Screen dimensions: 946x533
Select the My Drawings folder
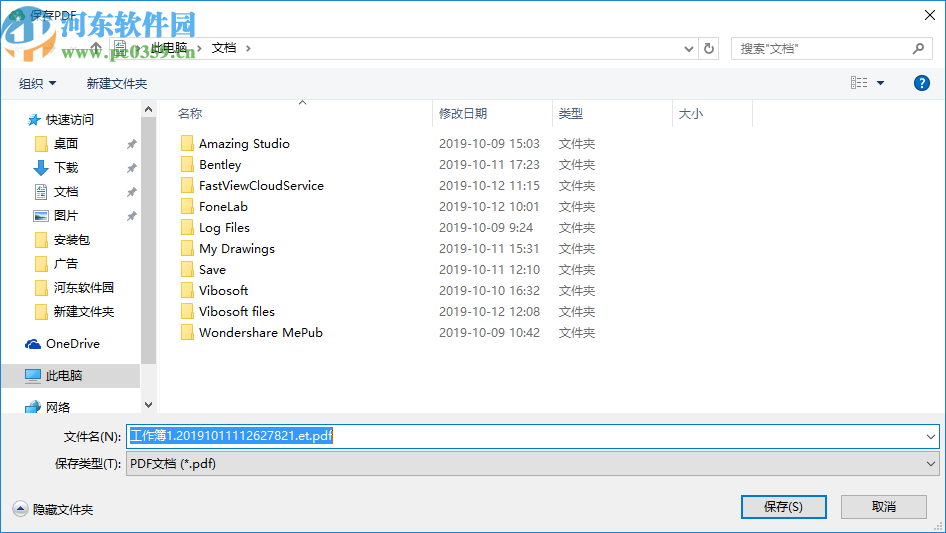coord(237,249)
